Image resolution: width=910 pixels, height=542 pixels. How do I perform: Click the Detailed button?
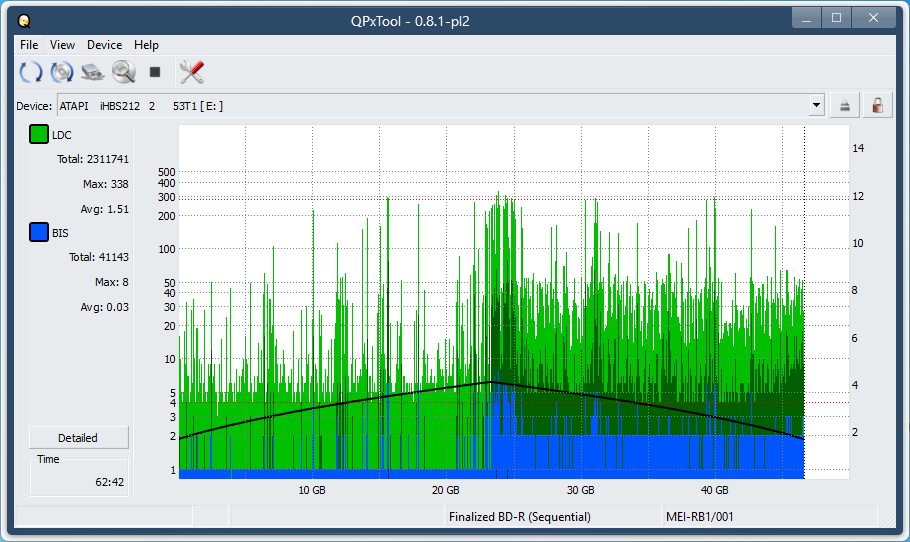pyautogui.click(x=78, y=438)
